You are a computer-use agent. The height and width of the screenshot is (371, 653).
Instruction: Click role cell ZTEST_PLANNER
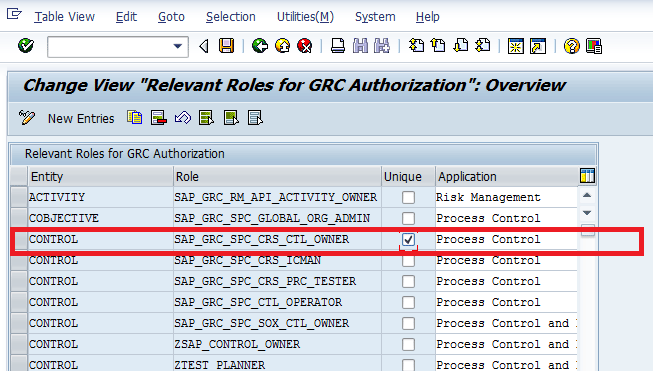(277, 364)
